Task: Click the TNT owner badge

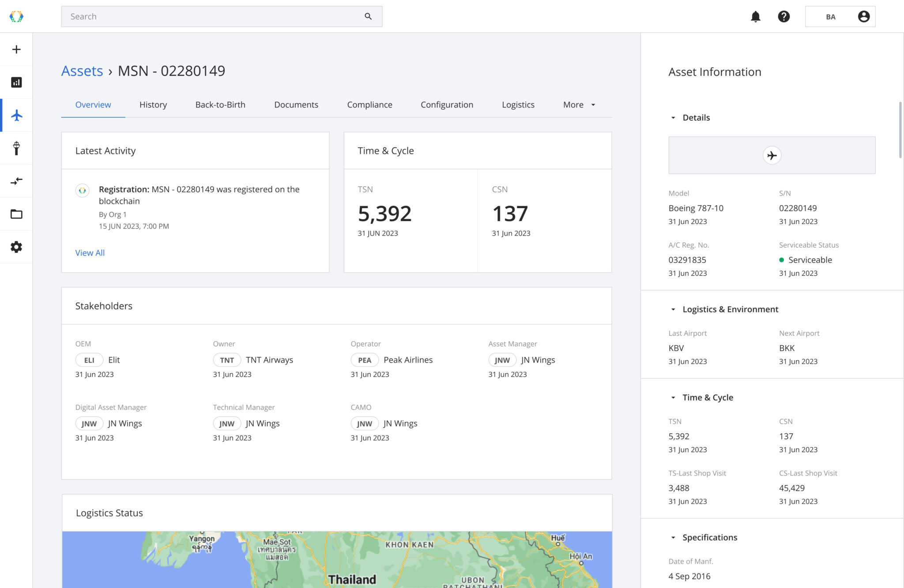Action: coord(227,360)
